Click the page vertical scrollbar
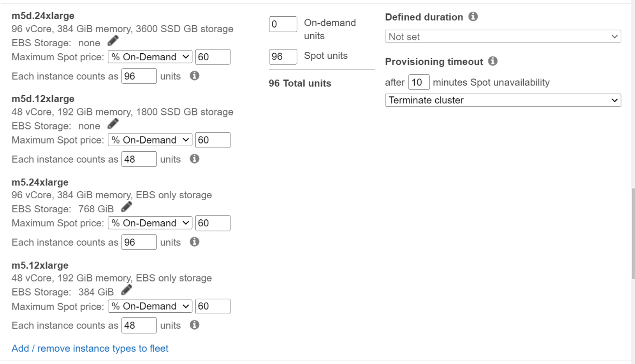Viewport: 635px width, 364px height. [x=633, y=233]
